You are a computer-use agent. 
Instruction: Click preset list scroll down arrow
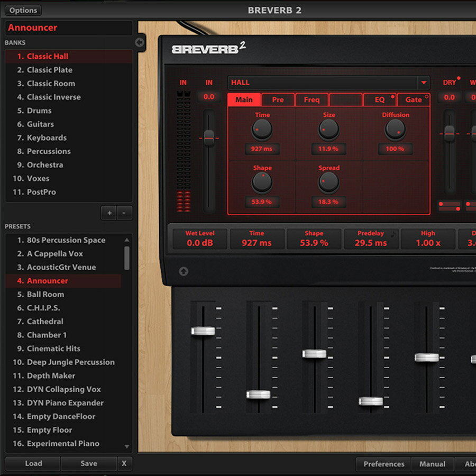coord(127,446)
